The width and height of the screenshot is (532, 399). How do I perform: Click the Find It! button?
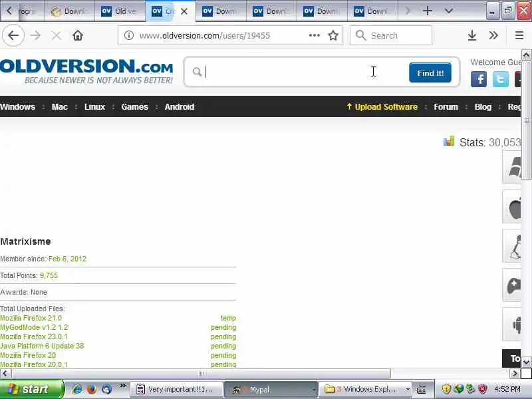point(430,72)
